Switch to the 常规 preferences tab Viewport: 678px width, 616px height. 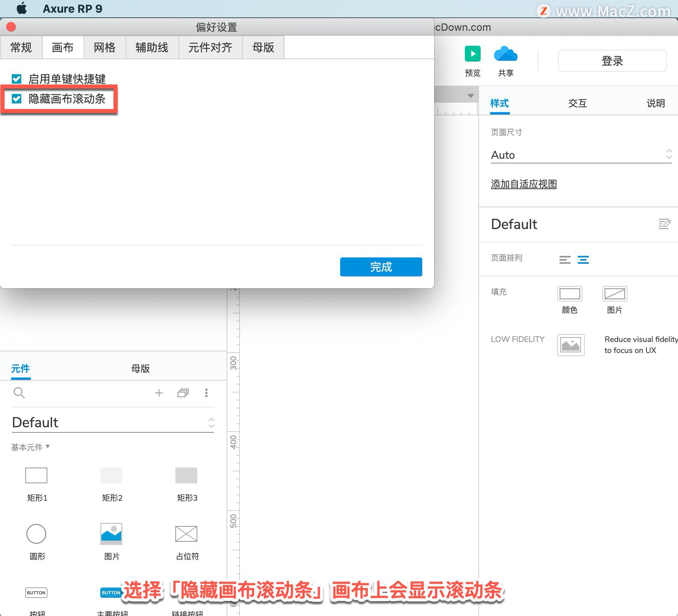tap(21, 47)
